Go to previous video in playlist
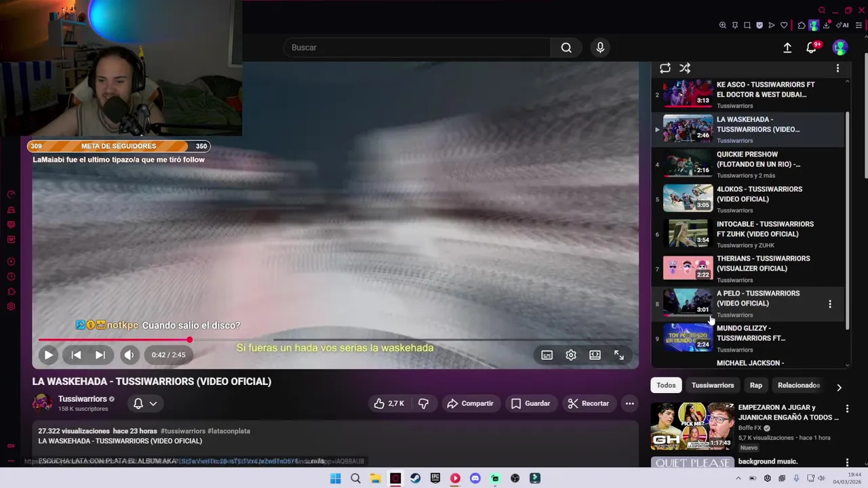The image size is (868, 488). click(x=76, y=354)
